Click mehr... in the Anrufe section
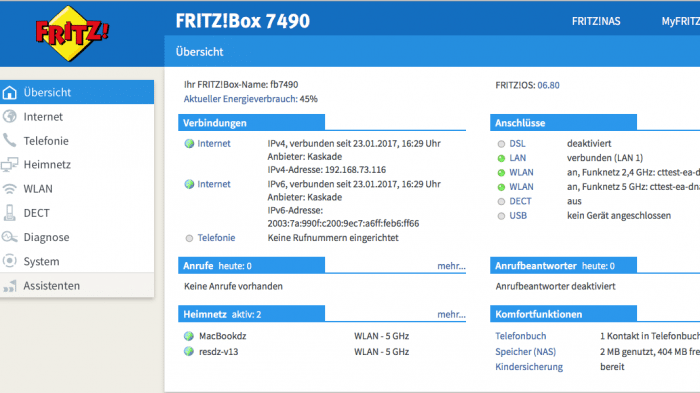Image resolution: width=700 pixels, height=393 pixels. (x=451, y=266)
